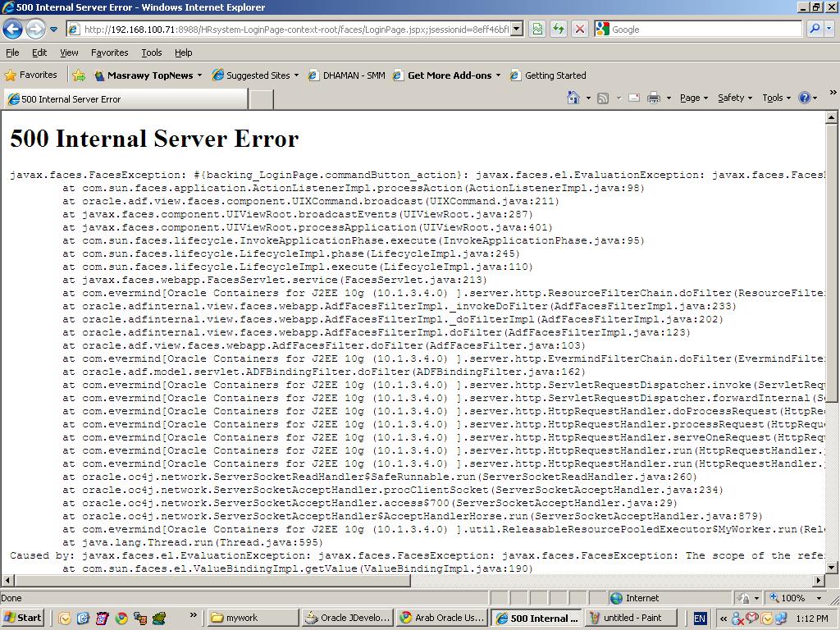The height and width of the screenshot is (630, 840).
Task: Click the Print icon in command bar
Action: pyautogui.click(x=654, y=98)
